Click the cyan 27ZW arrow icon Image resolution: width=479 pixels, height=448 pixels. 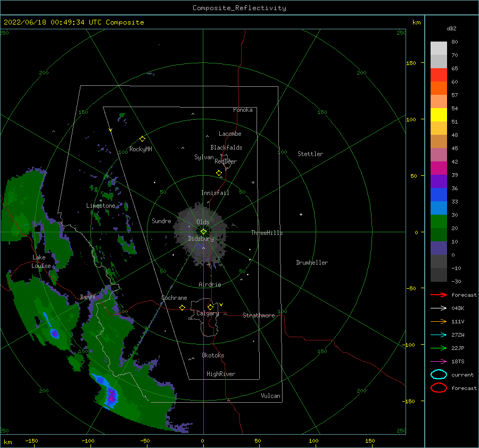pyautogui.click(x=439, y=335)
